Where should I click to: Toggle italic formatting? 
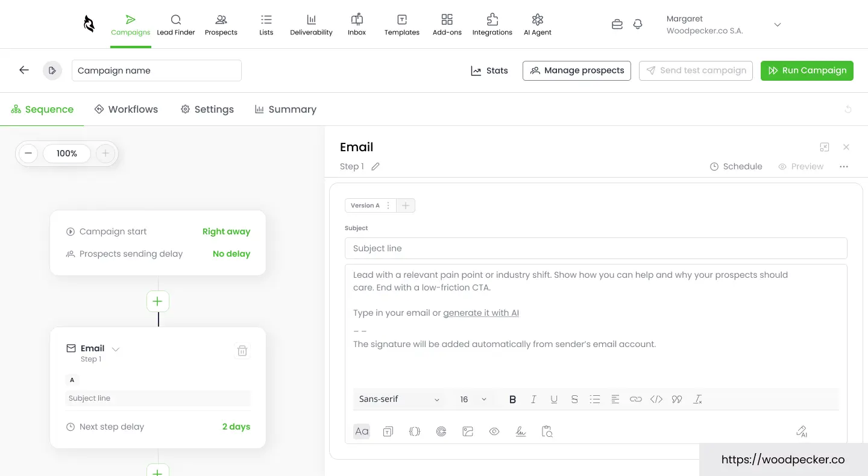pos(533,399)
